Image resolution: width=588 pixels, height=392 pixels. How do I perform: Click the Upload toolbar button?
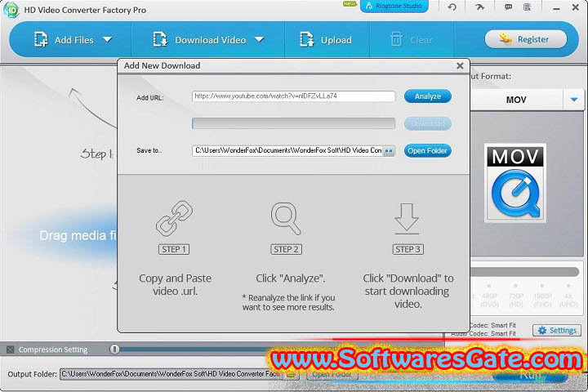pos(326,40)
